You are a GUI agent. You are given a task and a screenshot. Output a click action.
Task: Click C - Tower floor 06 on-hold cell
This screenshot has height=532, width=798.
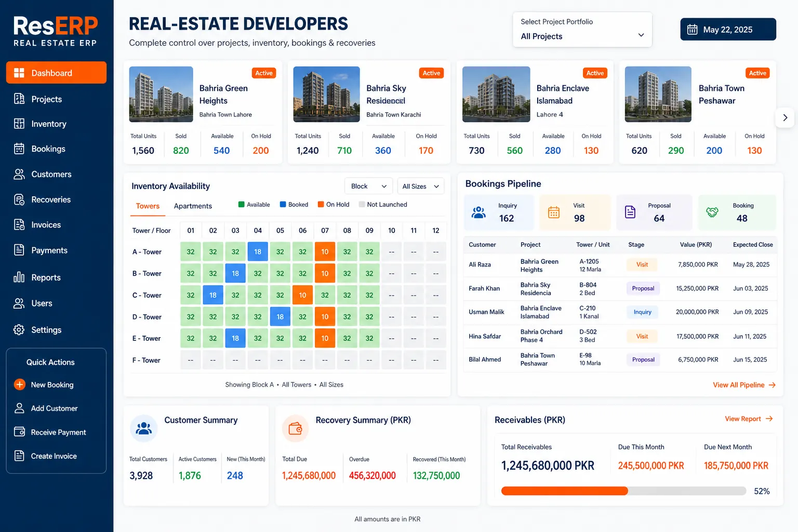302,295
